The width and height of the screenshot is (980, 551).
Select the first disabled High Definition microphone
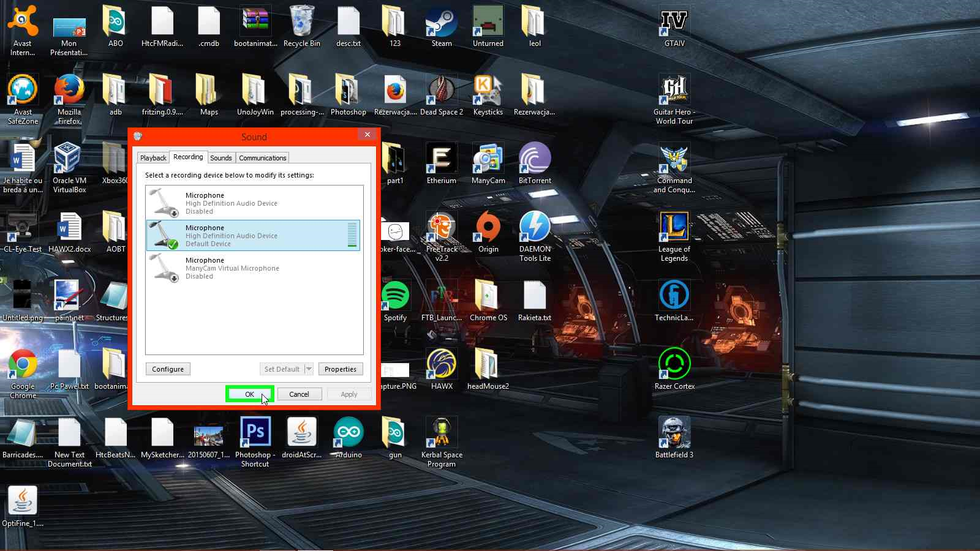pos(253,203)
